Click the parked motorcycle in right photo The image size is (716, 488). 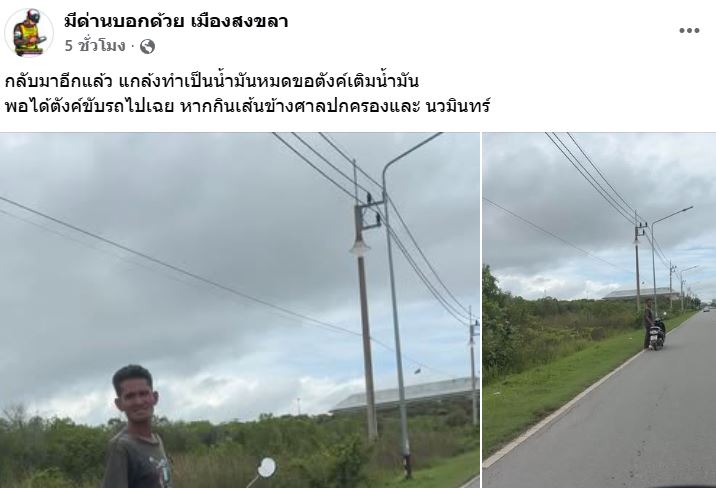pyautogui.click(x=657, y=334)
